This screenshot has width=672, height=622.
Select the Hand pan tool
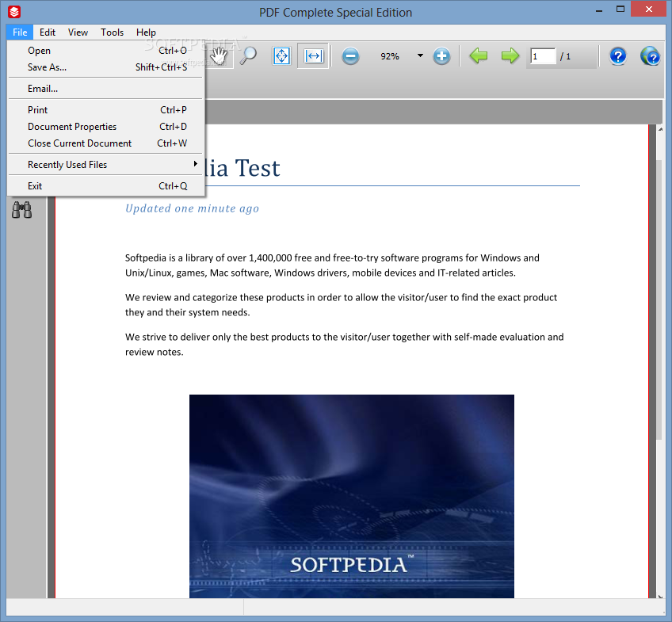220,56
